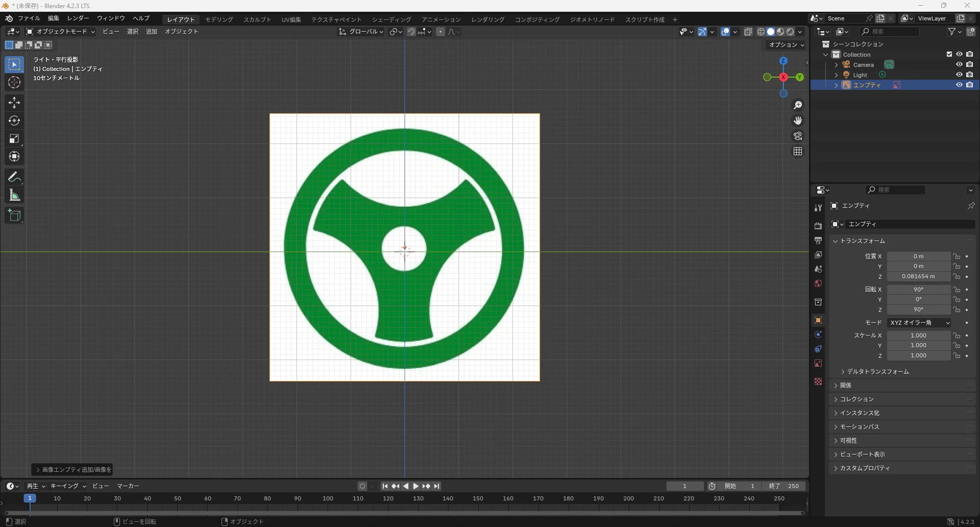This screenshot has height=527, width=980.
Task: Open the World properties tab
Action: pyautogui.click(x=818, y=283)
